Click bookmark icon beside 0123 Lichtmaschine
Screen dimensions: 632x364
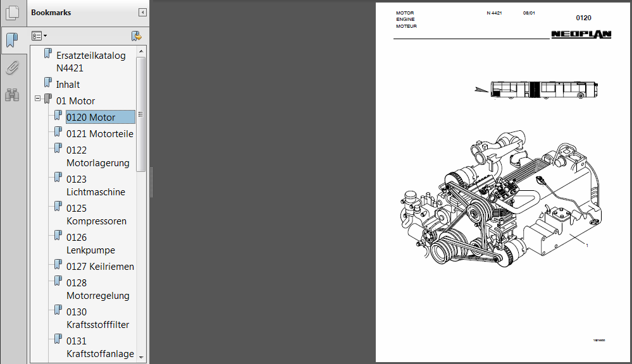[58, 177]
